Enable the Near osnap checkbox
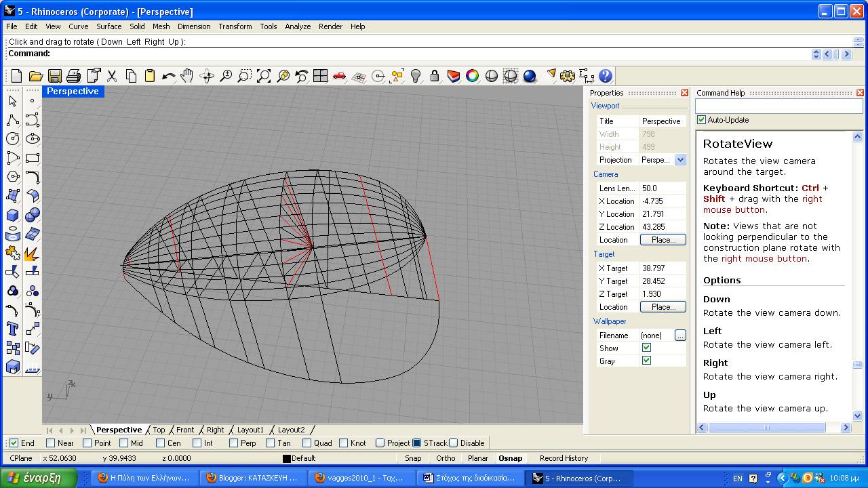 pos(51,443)
